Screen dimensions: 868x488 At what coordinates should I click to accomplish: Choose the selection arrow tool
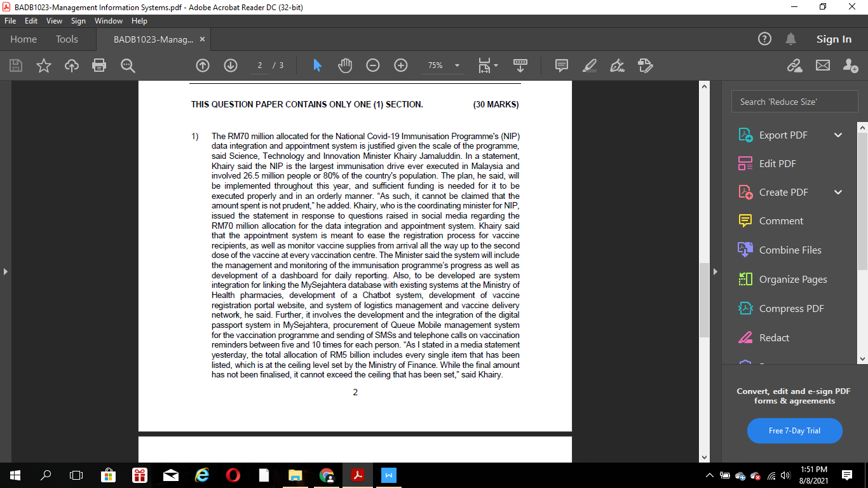[317, 65]
